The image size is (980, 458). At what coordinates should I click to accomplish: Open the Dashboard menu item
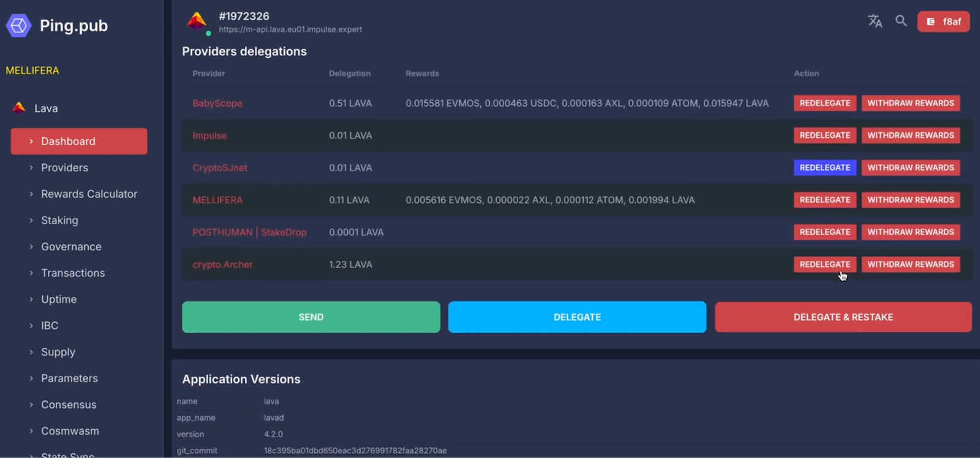(79, 141)
